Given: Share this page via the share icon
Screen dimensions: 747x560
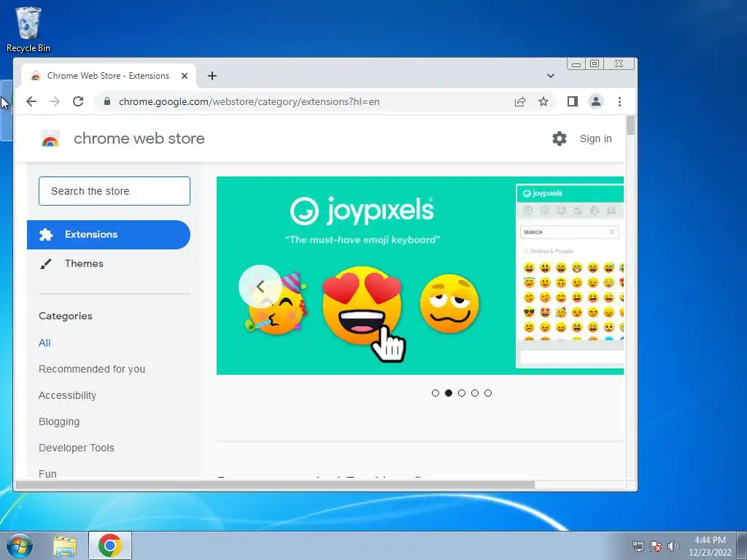Looking at the screenshot, I should pos(520,101).
